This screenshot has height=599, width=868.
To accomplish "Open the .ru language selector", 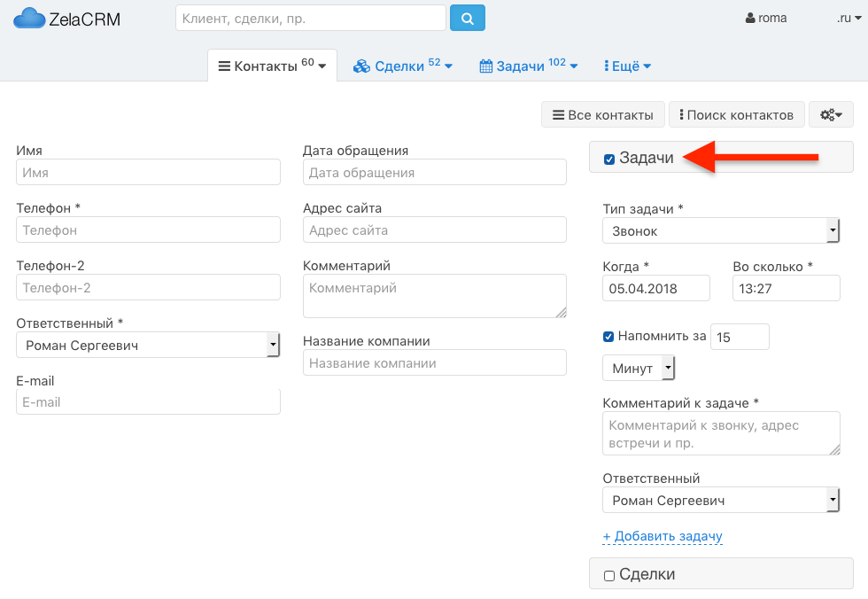I will (849, 19).
